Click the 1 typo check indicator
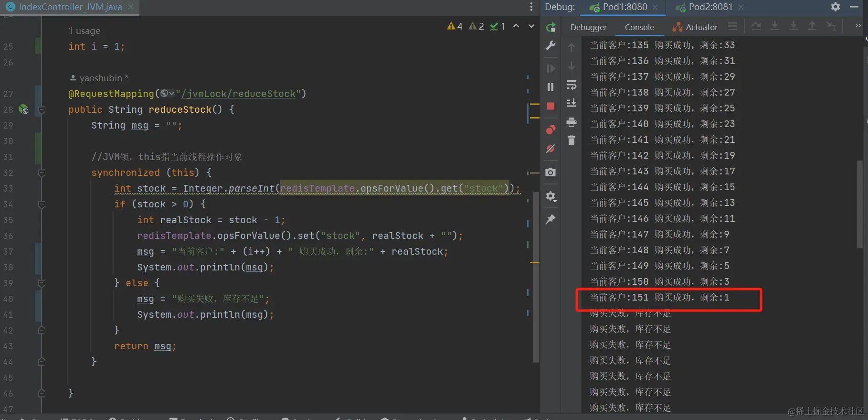 (498, 26)
